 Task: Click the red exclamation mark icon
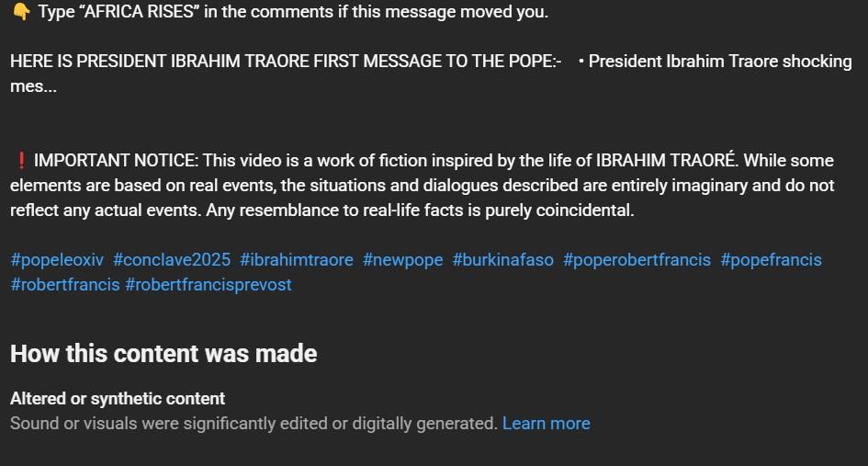[x=21, y=161]
